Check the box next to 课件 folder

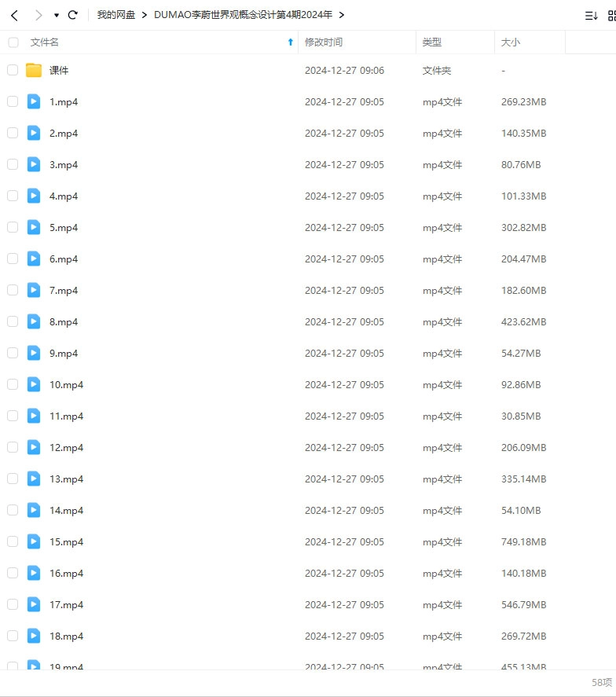click(x=13, y=70)
